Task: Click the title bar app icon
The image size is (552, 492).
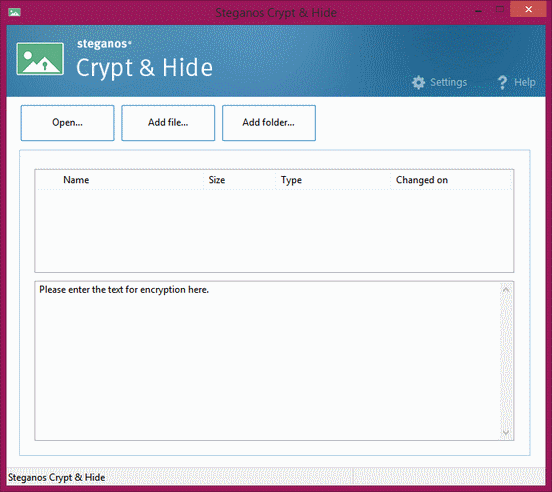Action: point(14,13)
